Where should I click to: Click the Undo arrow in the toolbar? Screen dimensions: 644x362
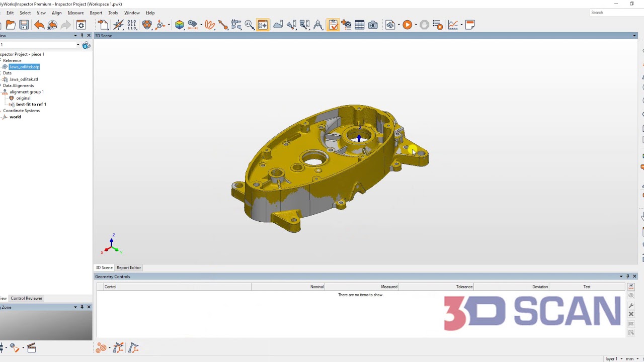tap(38, 25)
